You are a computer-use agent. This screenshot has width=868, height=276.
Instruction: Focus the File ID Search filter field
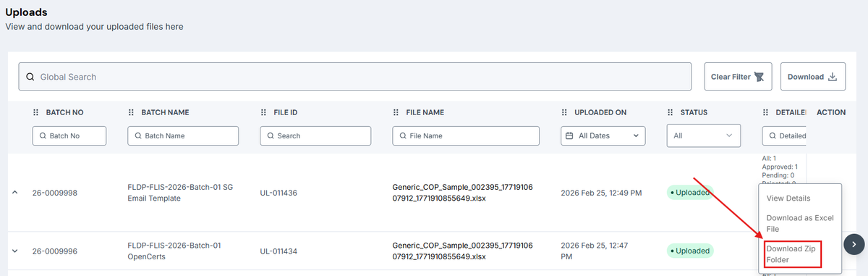click(315, 135)
